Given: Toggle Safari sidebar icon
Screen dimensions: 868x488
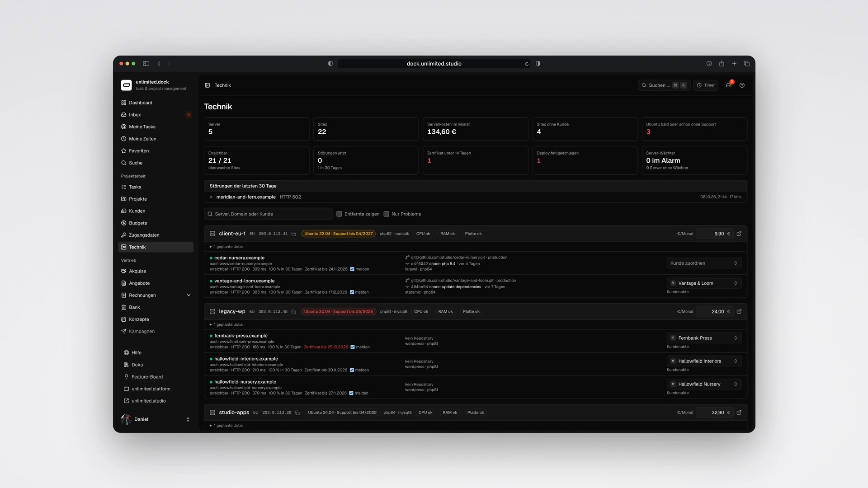Looking at the screenshot, I should click(x=146, y=64).
